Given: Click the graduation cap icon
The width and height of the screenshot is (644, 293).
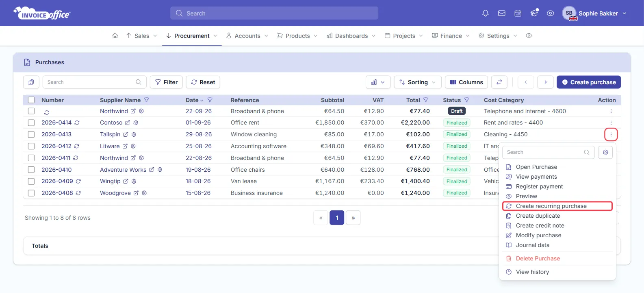Looking at the screenshot, I should click(534, 13).
